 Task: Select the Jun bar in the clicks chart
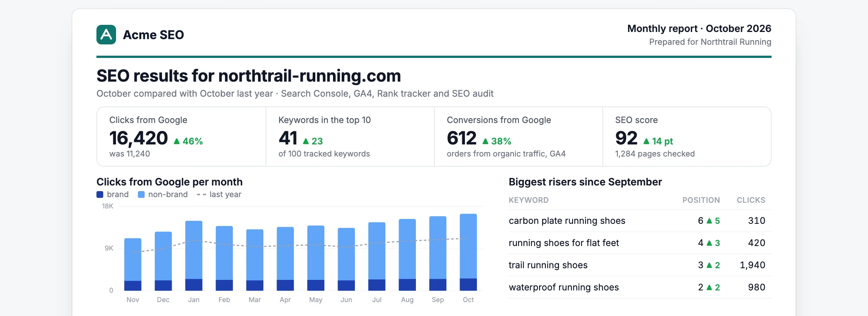(x=346, y=259)
